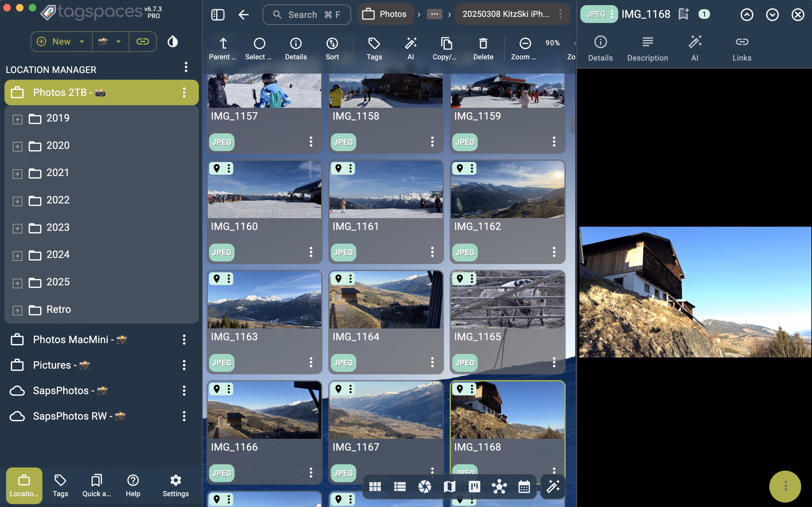
Task: Open the calendar perspective icon
Action: pyautogui.click(x=524, y=487)
